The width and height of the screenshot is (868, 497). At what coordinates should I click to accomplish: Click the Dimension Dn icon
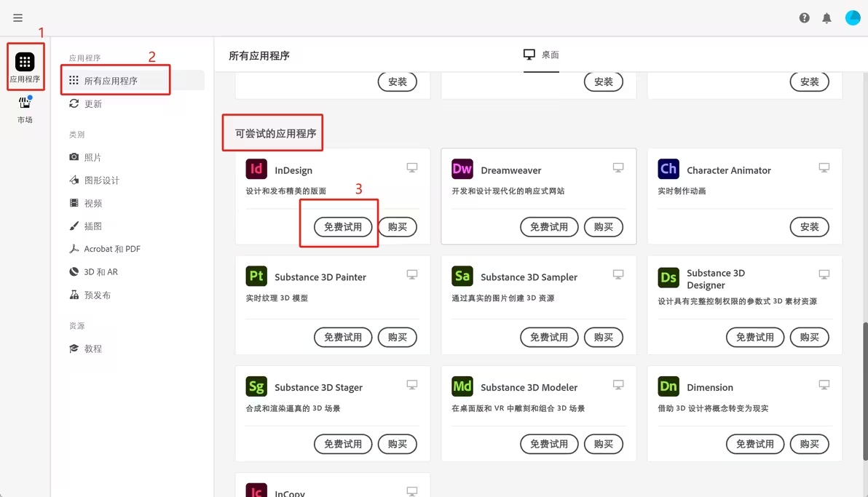pos(668,386)
